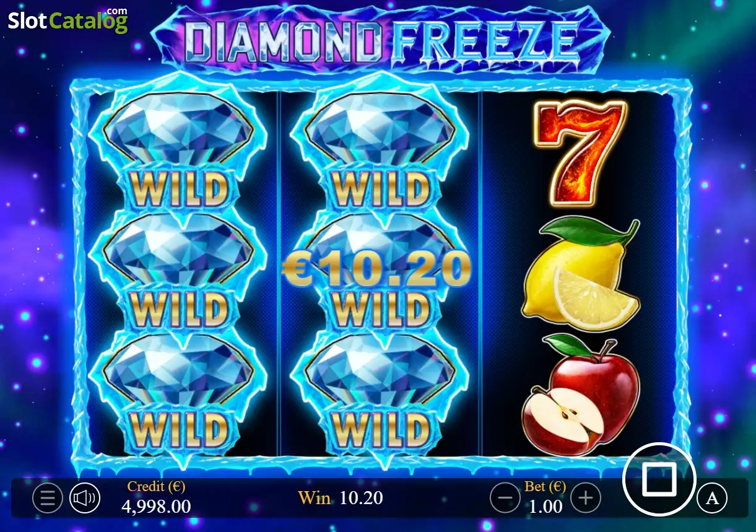Click the Win 10.20 display
Viewport: 756px width, 532px height.
point(341,497)
